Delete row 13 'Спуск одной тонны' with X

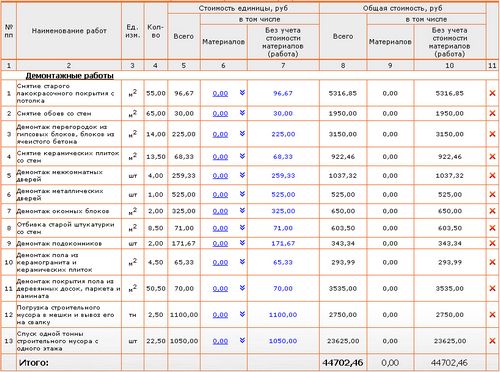point(492,341)
